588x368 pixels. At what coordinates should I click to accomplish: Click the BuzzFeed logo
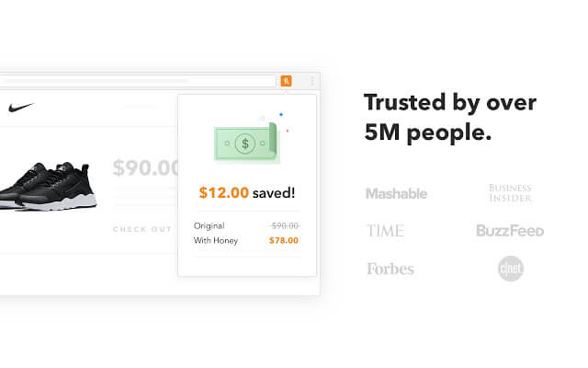[x=510, y=231]
